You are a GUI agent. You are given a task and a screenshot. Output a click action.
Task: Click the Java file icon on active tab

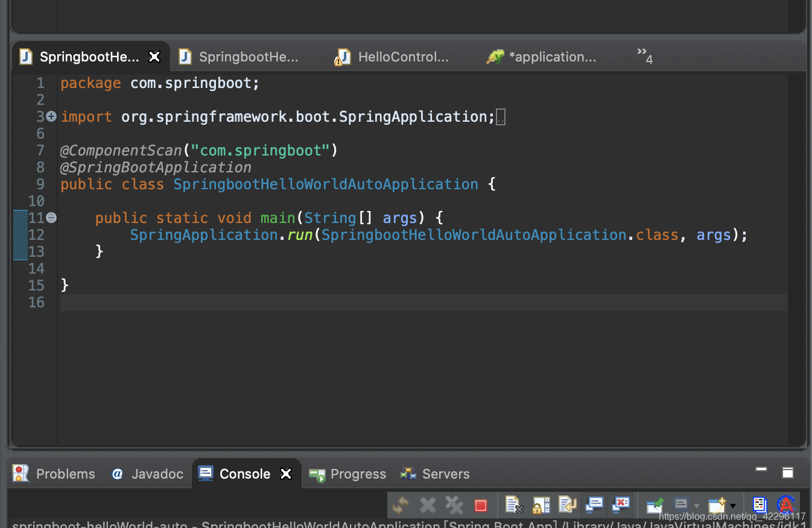[26, 57]
